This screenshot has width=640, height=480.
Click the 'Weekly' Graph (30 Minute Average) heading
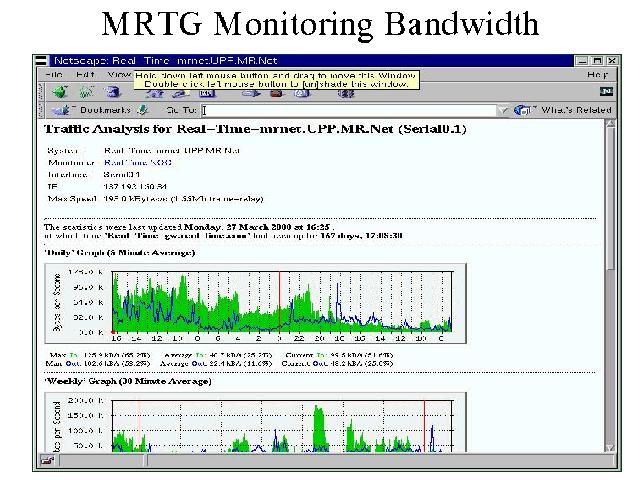tap(128, 381)
